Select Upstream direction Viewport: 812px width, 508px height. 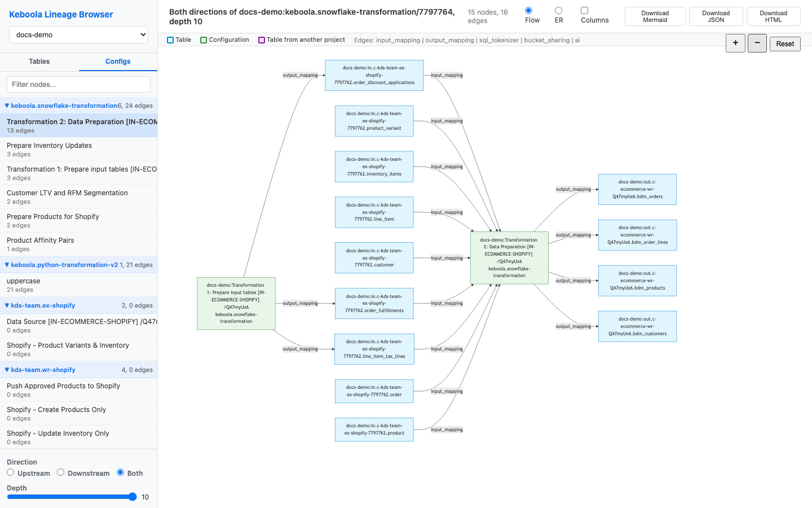point(10,472)
